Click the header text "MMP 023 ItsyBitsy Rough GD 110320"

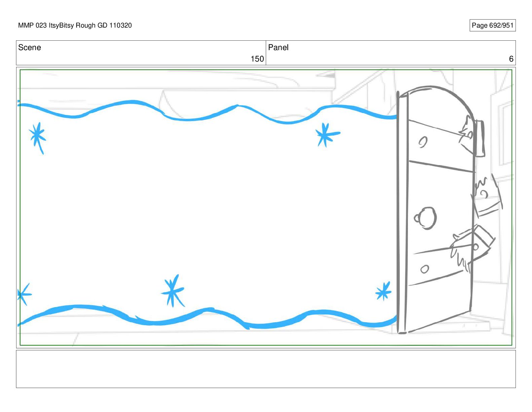click(75, 25)
